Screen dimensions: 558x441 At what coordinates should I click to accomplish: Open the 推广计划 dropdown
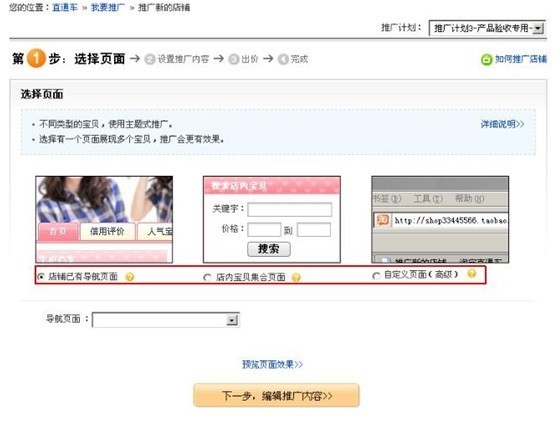click(486, 28)
